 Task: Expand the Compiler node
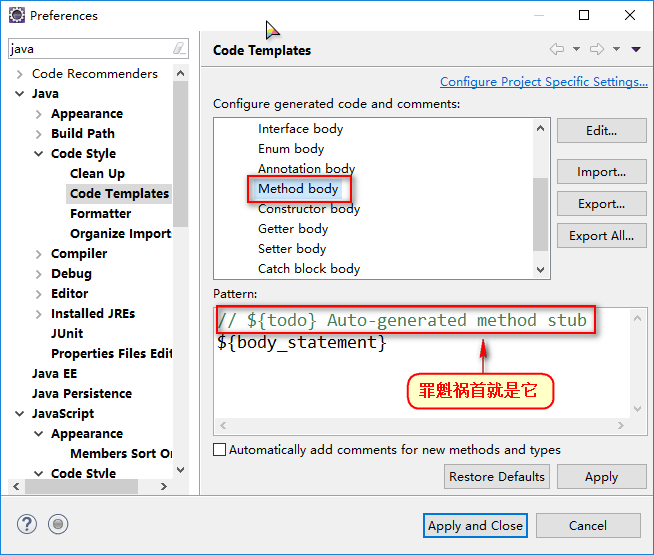coord(38,254)
